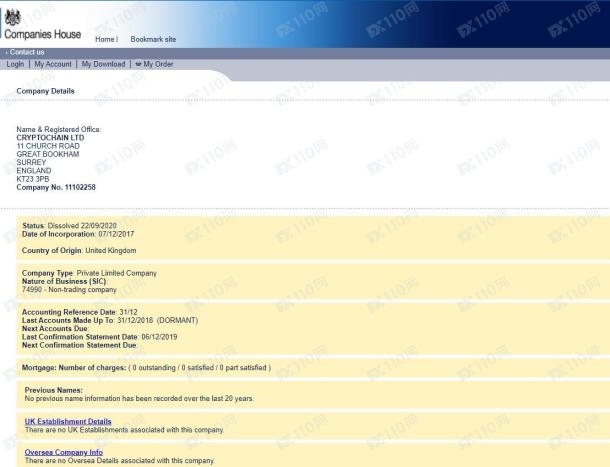The height and width of the screenshot is (467, 610).
Task: Click the Companies House crest logo
Action: 12,18
